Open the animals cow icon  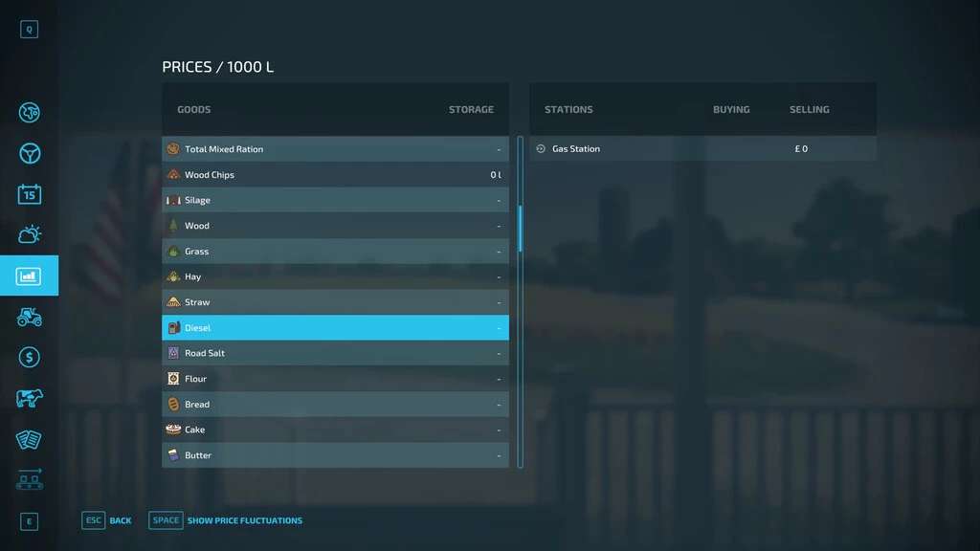pyautogui.click(x=29, y=398)
